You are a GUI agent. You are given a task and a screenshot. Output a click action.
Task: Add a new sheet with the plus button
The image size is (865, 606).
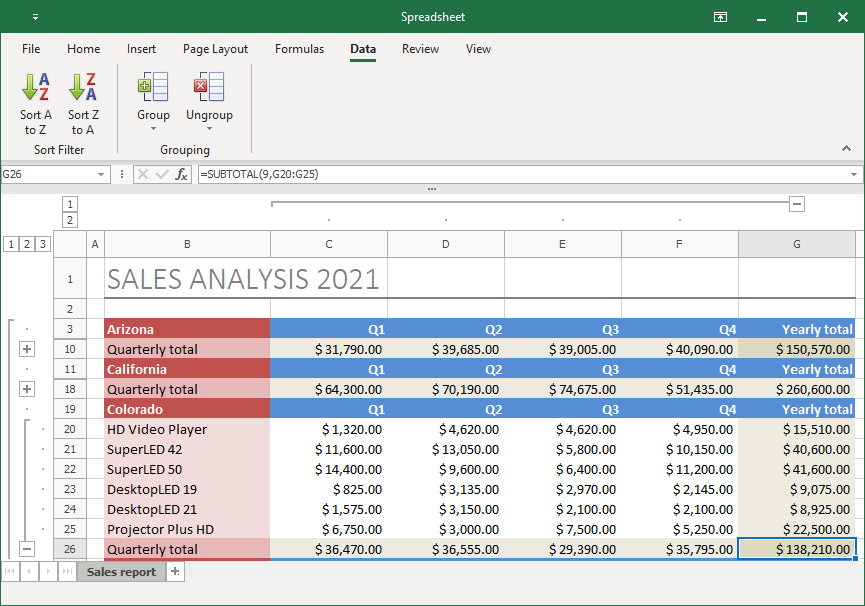174,571
